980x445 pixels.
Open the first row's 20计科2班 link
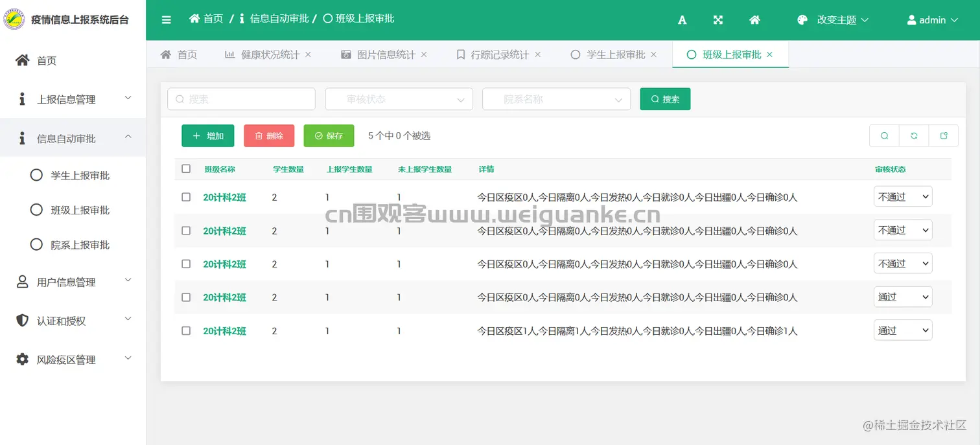(x=224, y=197)
